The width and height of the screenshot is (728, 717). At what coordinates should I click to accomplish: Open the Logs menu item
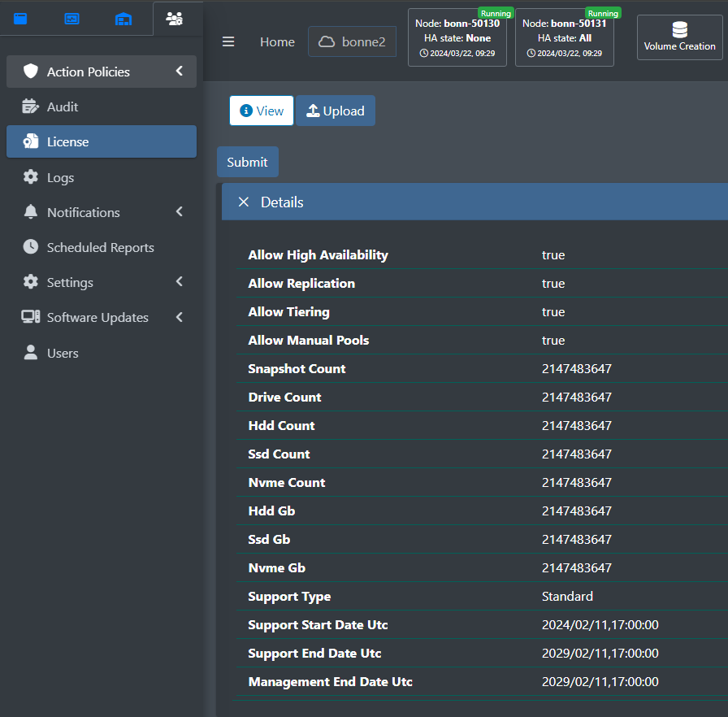[x=102, y=177]
